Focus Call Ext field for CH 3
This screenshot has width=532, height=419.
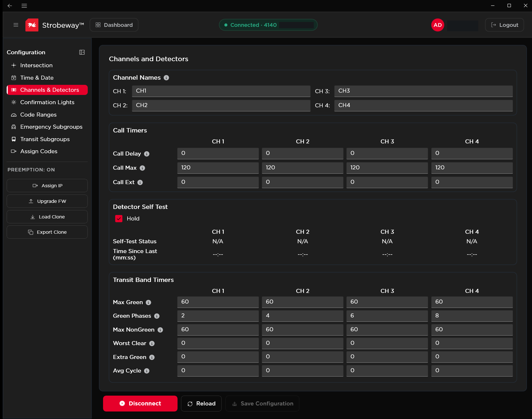tap(387, 182)
